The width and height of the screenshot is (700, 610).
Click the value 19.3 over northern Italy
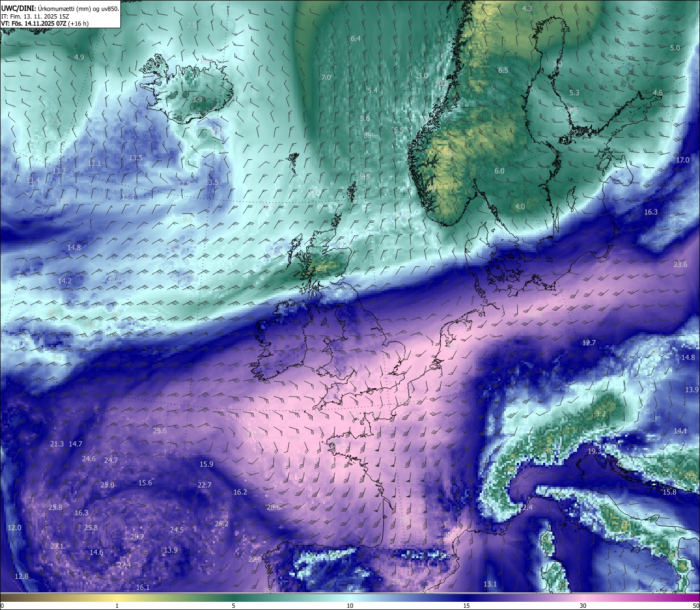pyautogui.click(x=594, y=451)
